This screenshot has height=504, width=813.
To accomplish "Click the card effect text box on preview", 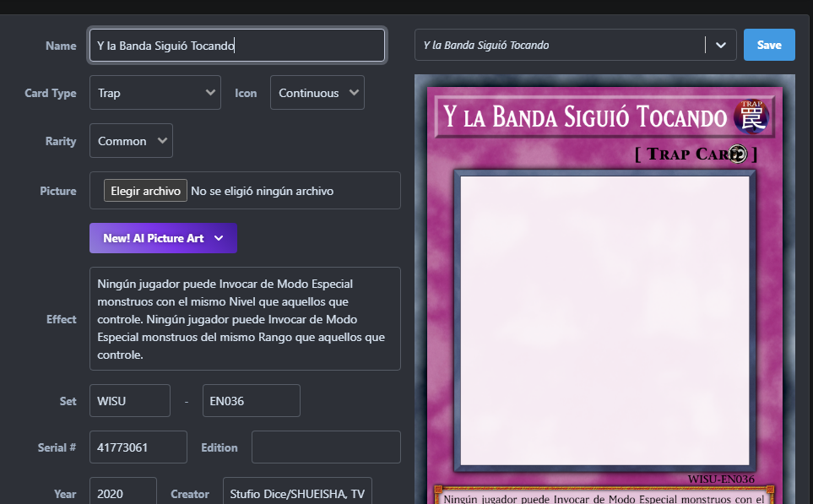I will pyautogui.click(x=604, y=496).
